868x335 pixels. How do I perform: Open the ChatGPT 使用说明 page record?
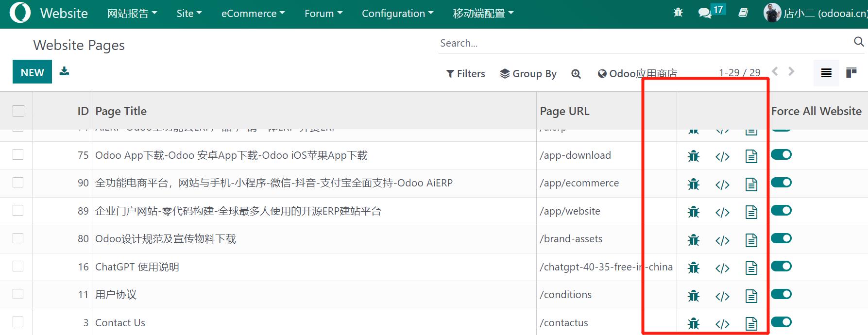coord(137,267)
